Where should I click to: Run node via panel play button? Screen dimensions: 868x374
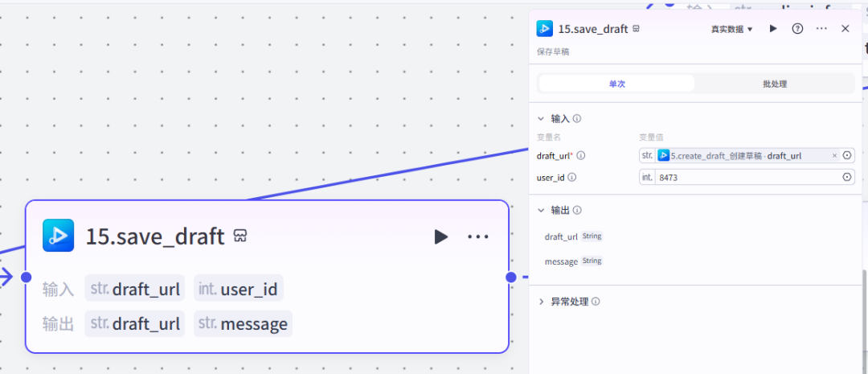[773, 29]
